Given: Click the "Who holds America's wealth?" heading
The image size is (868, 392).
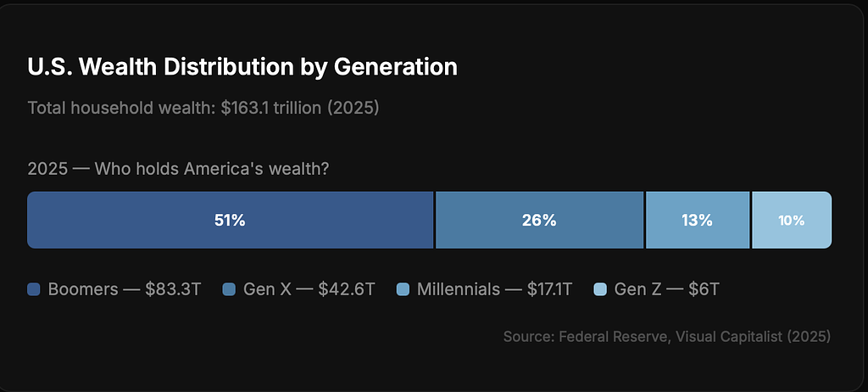Looking at the screenshot, I should click(212, 169).
